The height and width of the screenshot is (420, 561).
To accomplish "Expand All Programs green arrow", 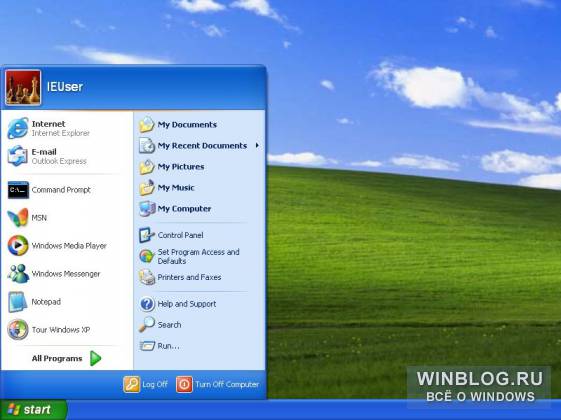I will click(x=95, y=358).
